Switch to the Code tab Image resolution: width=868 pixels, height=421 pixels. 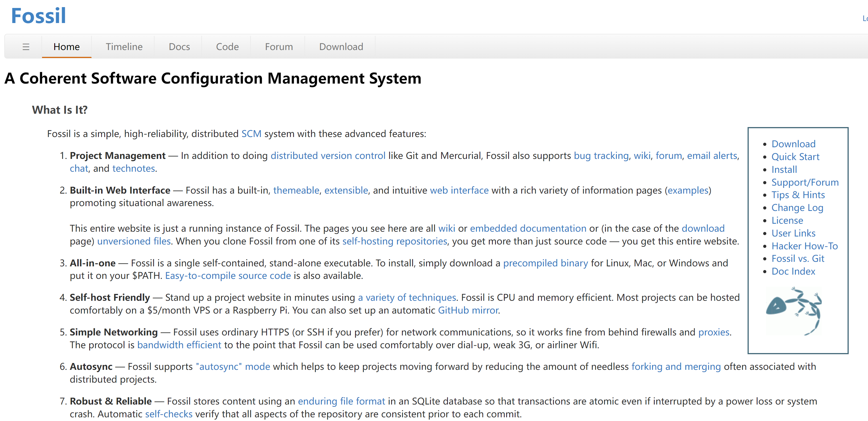click(227, 47)
